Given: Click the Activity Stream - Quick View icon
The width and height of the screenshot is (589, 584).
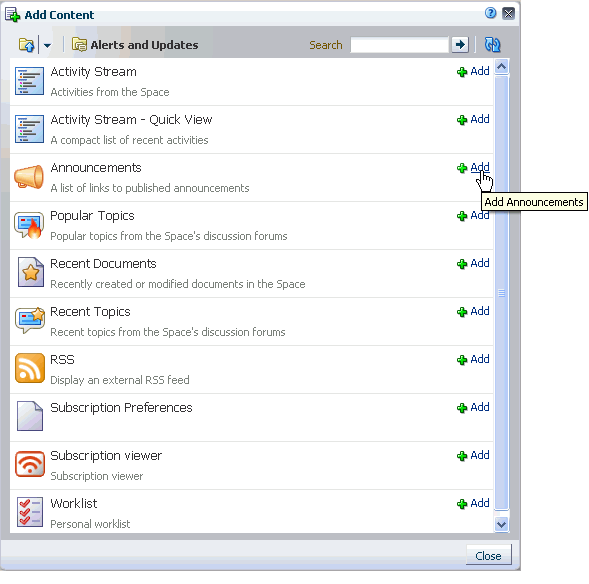Looking at the screenshot, I should pos(29,129).
